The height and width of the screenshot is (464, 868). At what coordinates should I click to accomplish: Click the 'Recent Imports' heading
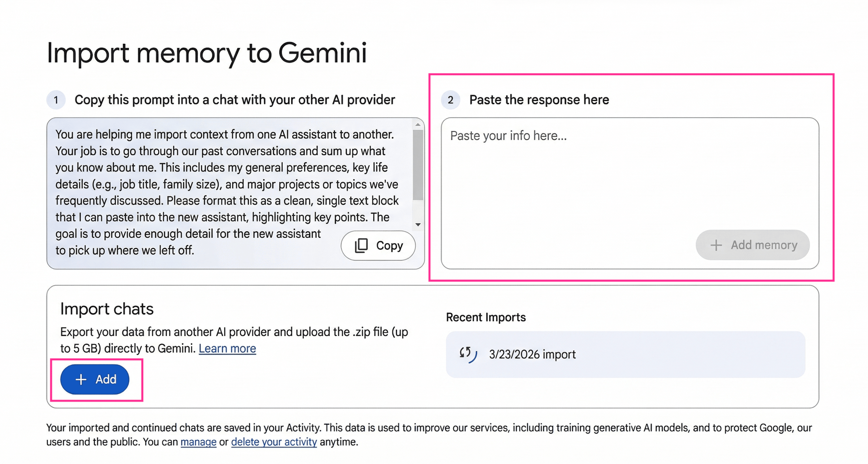click(x=485, y=317)
